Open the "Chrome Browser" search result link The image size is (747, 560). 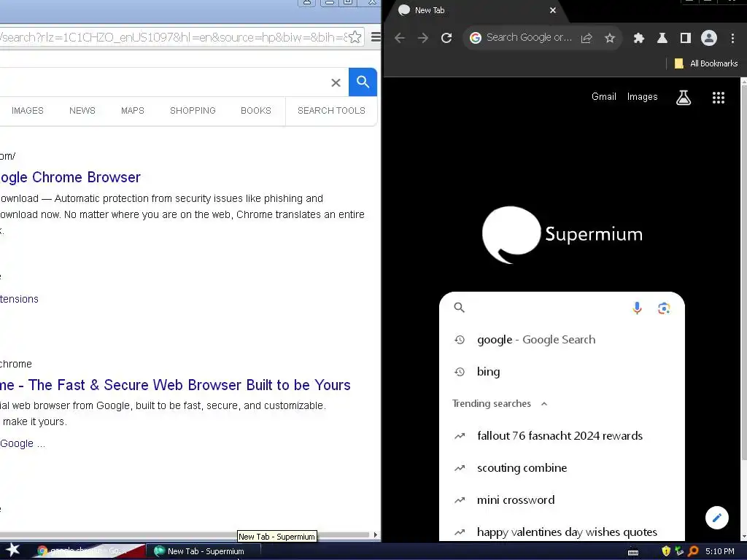(70, 177)
